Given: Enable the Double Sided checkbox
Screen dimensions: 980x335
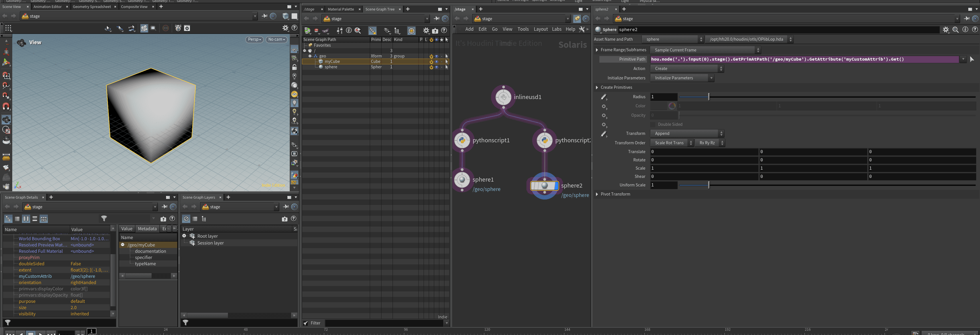Looking at the screenshot, I should (x=653, y=124).
